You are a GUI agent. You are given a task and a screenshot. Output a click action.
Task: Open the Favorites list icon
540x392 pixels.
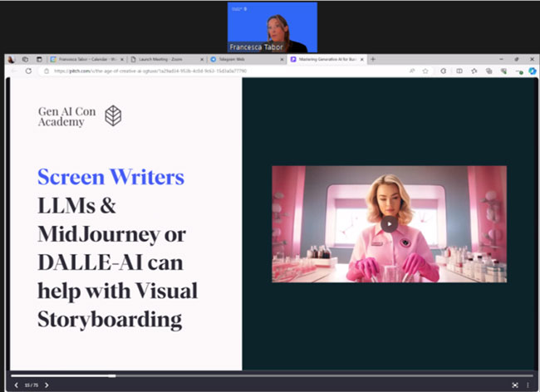pos(474,71)
